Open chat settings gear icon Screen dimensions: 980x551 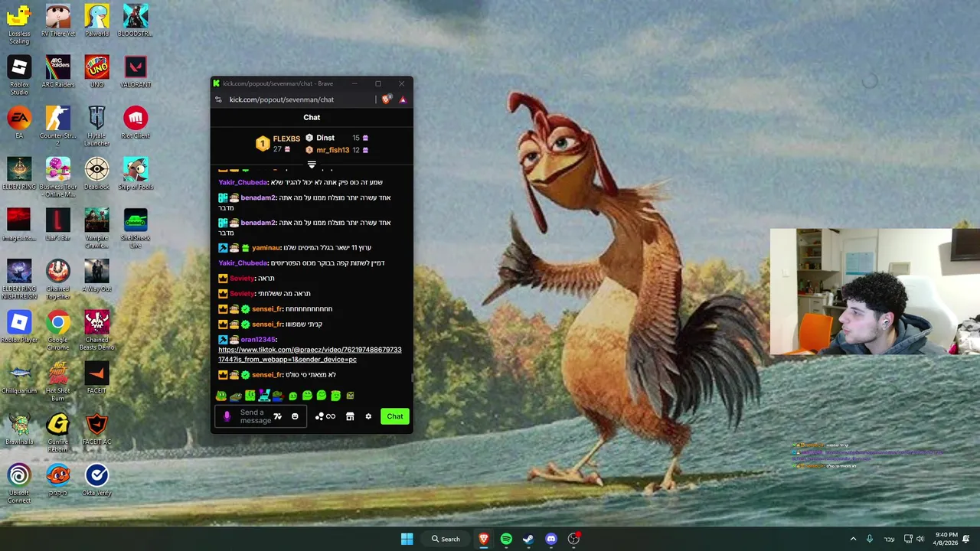click(x=368, y=416)
